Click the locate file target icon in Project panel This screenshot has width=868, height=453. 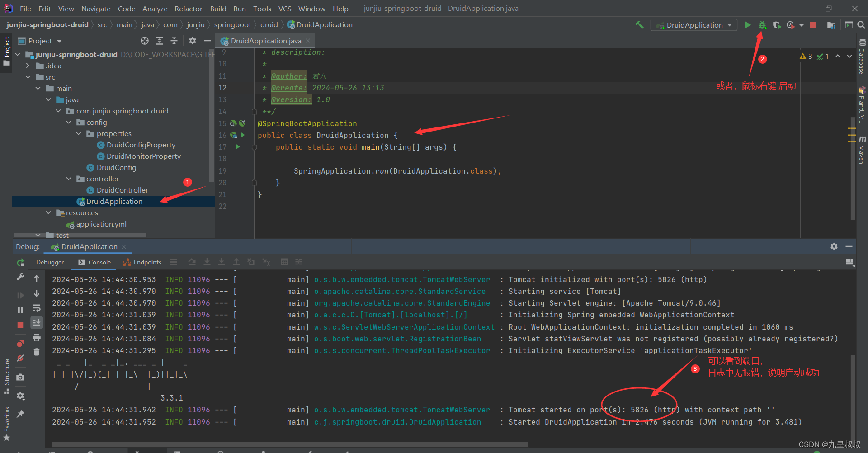click(x=145, y=41)
